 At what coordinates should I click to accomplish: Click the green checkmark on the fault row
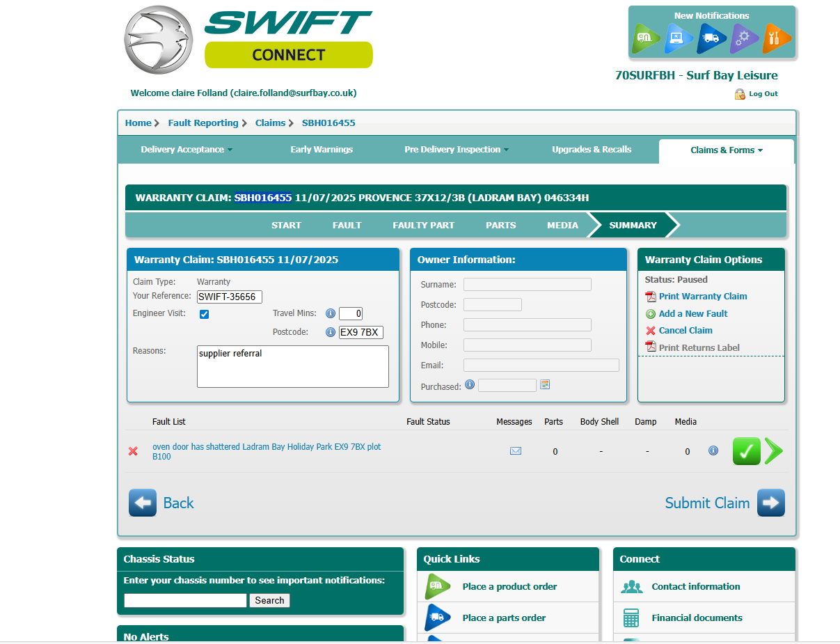tap(746, 451)
